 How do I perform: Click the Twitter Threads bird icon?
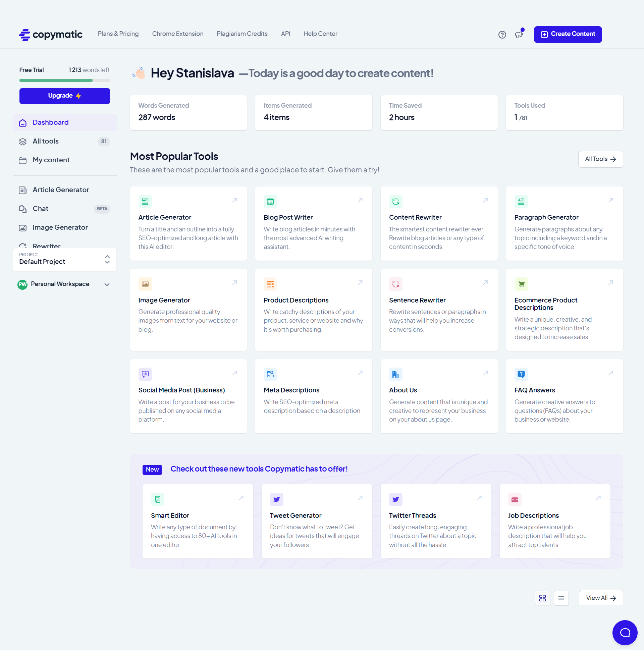[x=396, y=499]
